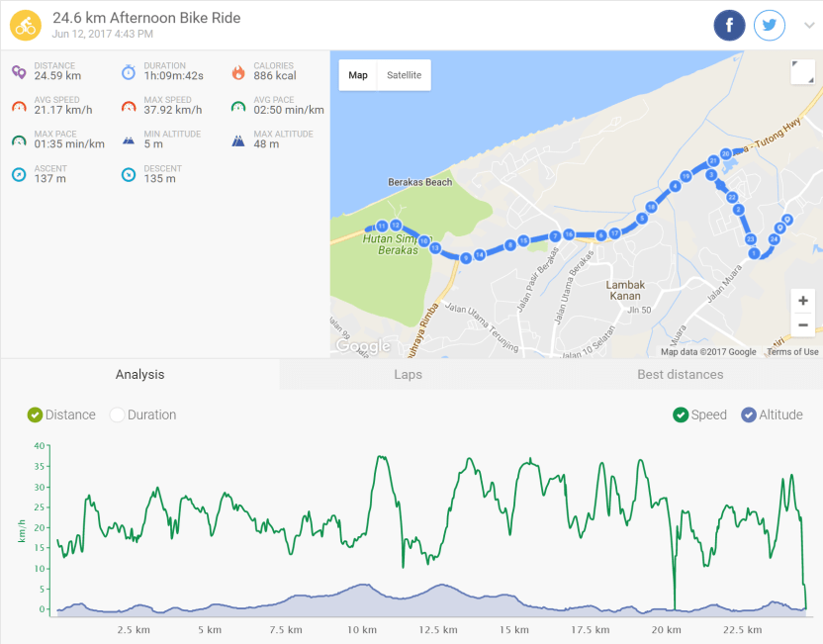Toggle fullscreen map view

802,72
